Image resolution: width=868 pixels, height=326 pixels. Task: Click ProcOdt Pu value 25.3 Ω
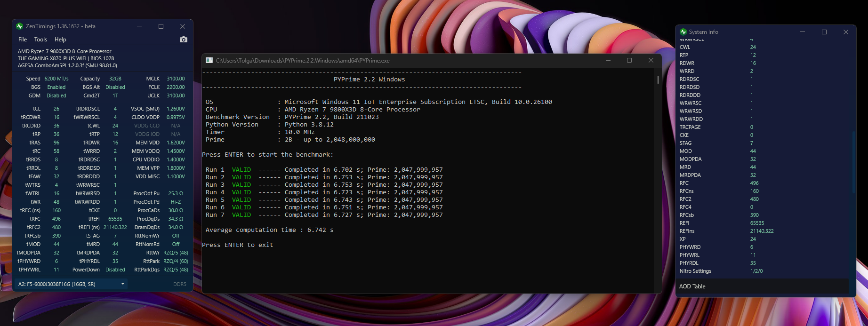[x=176, y=193]
